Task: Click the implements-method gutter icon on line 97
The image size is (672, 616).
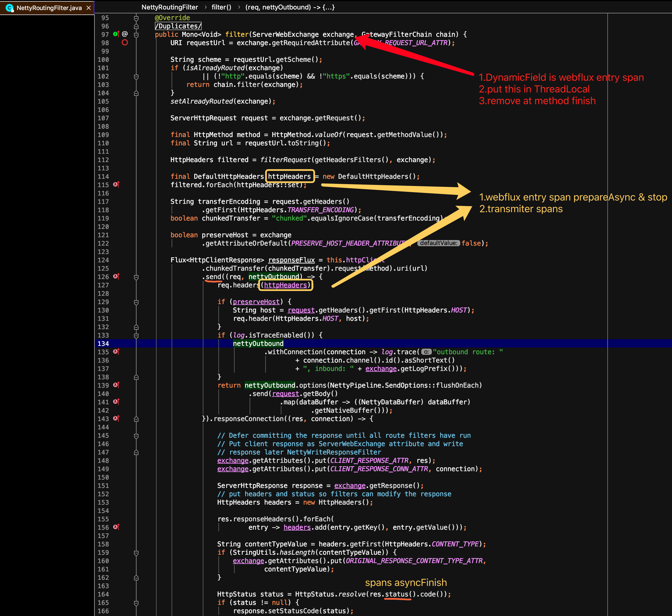Action: [116, 34]
